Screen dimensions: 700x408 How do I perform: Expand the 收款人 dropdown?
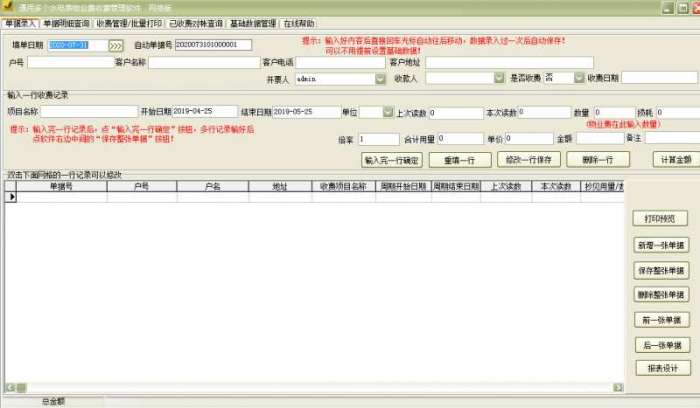coord(499,78)
